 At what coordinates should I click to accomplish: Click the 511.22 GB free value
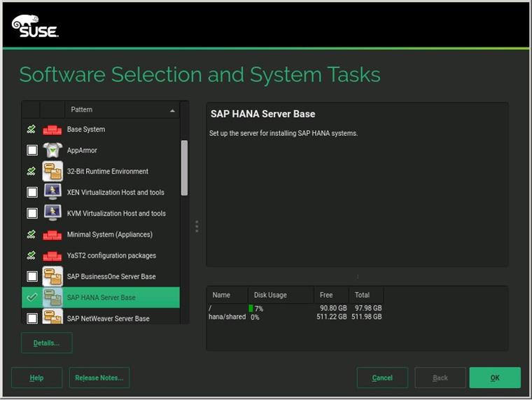coord(332,317)
